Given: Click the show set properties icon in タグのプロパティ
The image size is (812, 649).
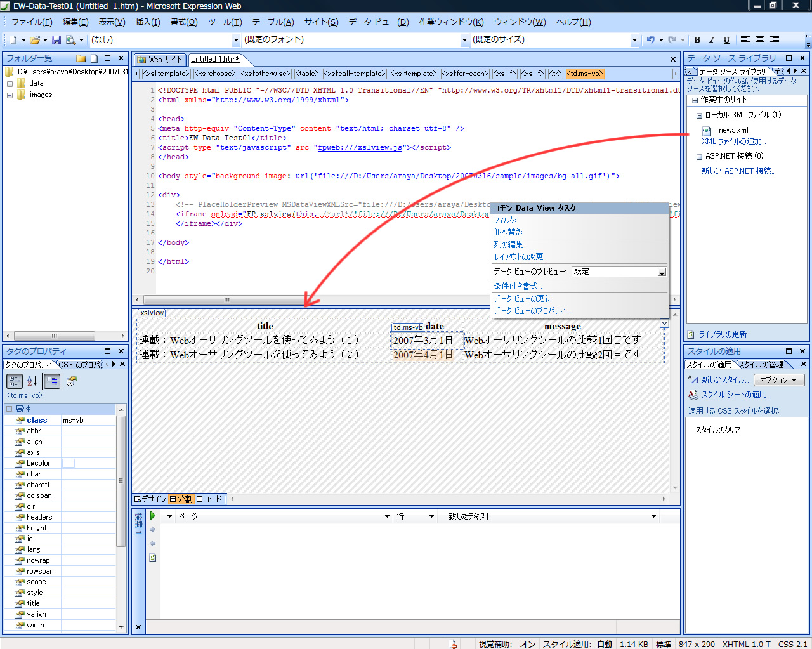Looking at the screenshot, I should (52, 381).
